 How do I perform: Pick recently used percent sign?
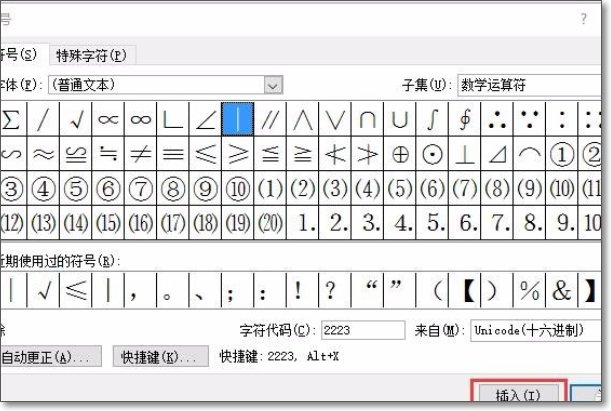529,290
